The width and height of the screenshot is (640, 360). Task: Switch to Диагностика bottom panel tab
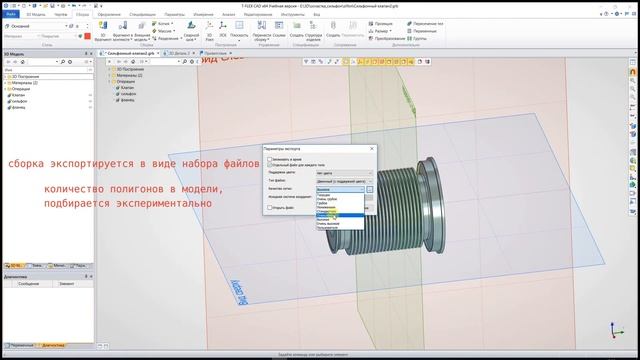pyautogui.click(x=51, y=345)
